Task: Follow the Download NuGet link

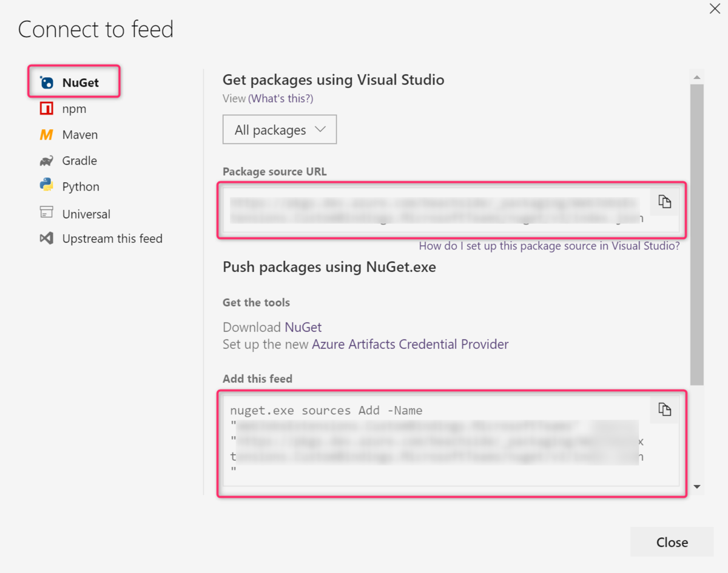Action: point(303,327)
